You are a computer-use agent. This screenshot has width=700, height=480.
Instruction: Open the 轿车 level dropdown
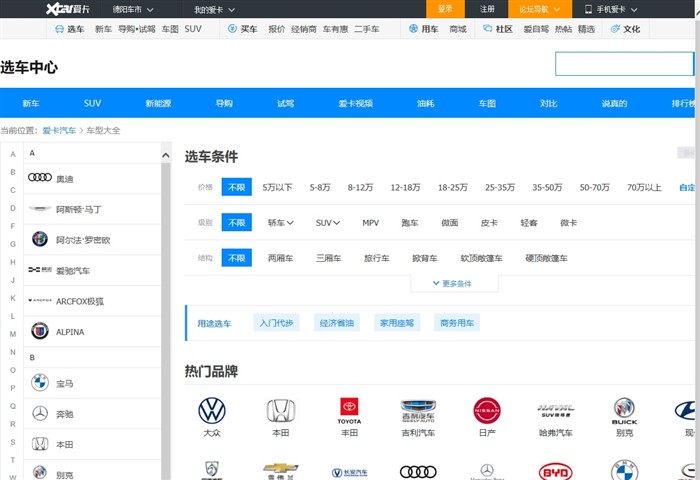pyautogui.click(x=280, y=223)
